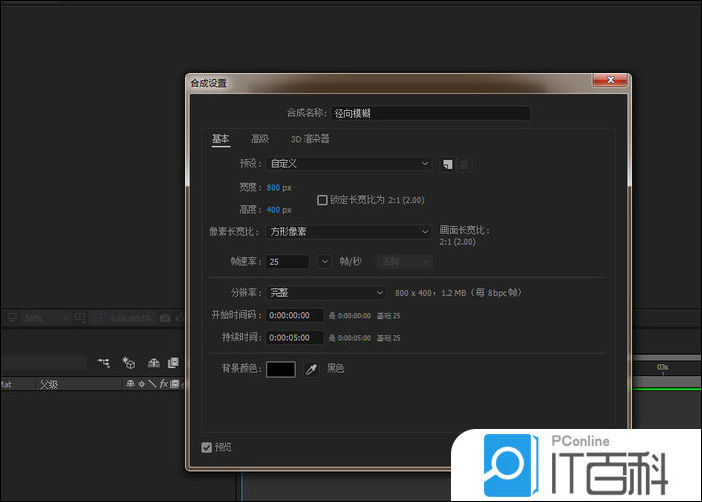Click the composition mini-flowchart icon in timeline
Image resolution: width=702 pixels, height=502 pixels.
tap(103, 362)
